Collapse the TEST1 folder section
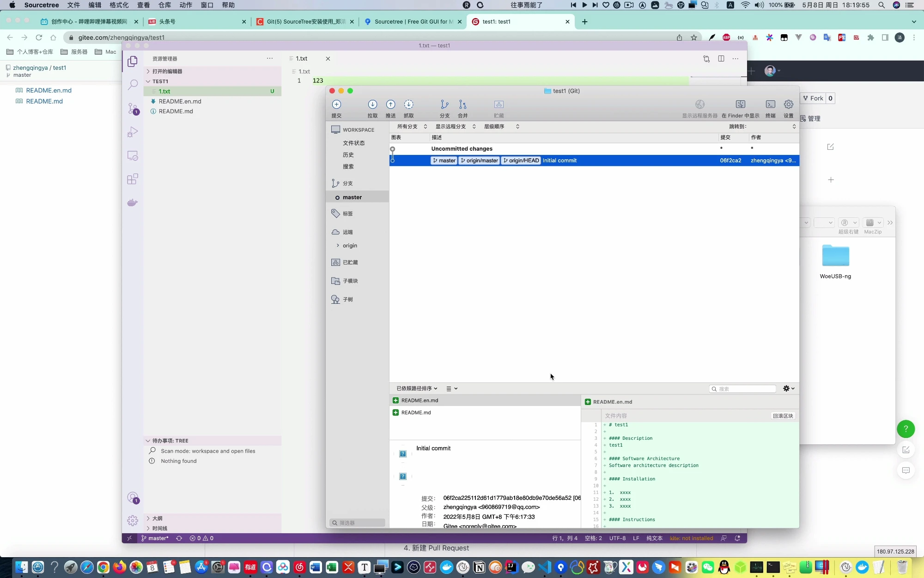The width and height of the screenshot is (924, 578). tap(213, 81)
